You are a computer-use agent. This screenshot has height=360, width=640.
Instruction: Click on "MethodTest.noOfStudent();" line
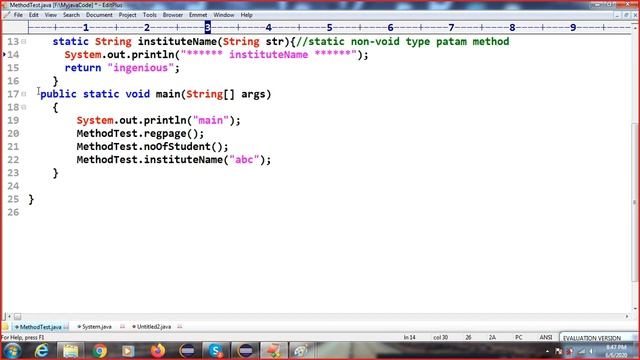(152, 147)
